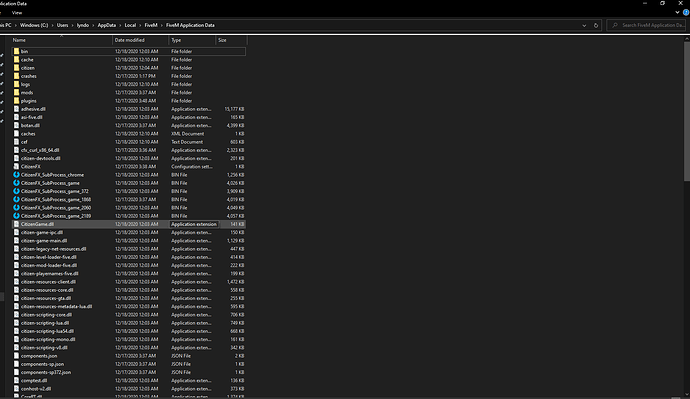
Task: Select the citizen-legacy-net-resources.dll file name
Action: click(54, 249)
